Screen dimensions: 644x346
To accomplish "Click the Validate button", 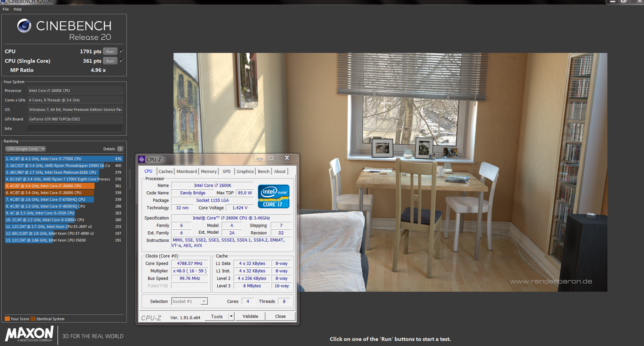I will tap(250, 316).
